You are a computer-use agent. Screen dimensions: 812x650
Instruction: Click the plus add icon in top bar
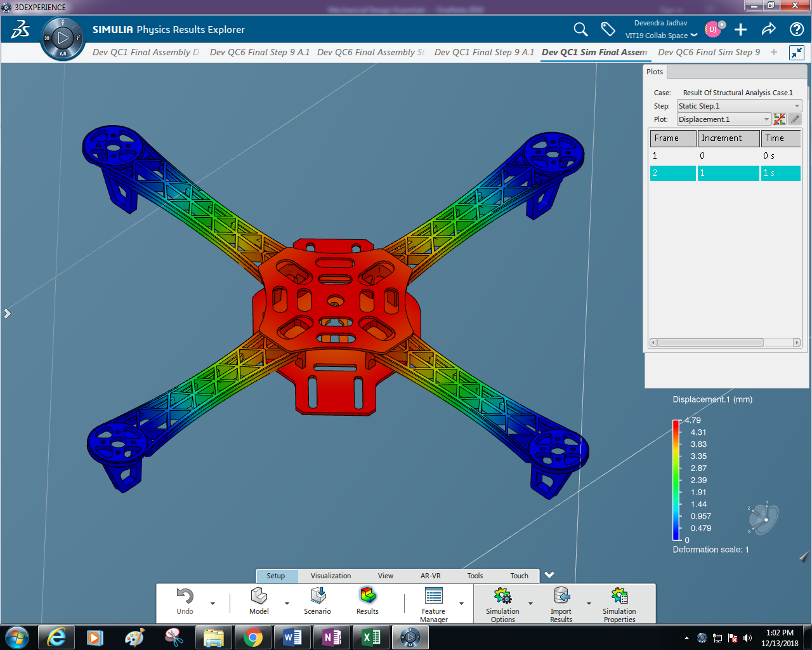740,29
